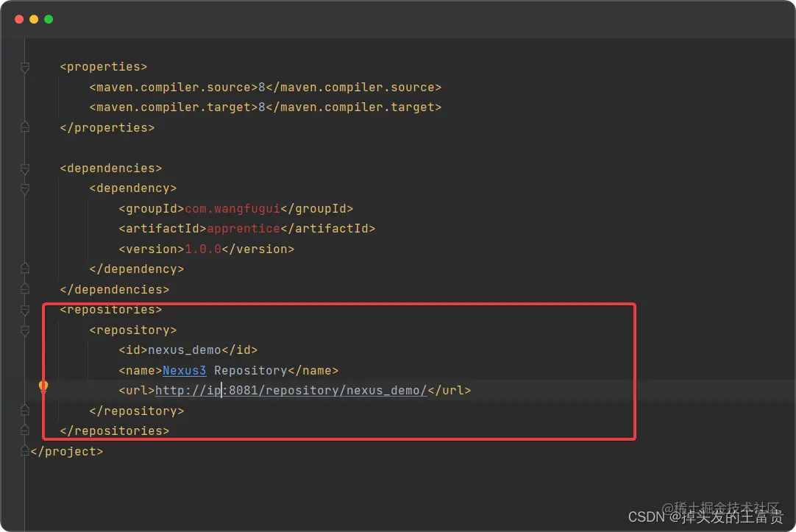This screenshot has width=796, height=532.
Task: Collapse the <repository> fold marker
Action: point(24,330)
